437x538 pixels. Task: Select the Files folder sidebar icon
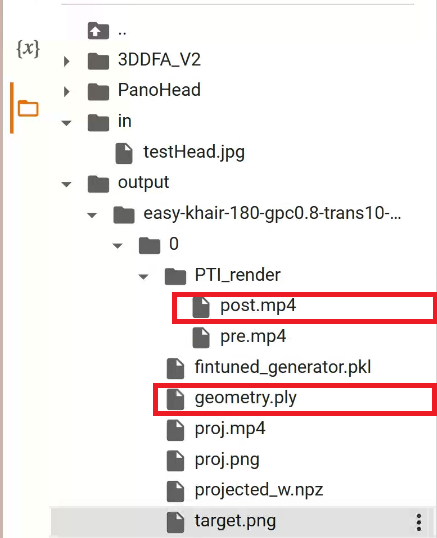(28, 108)
